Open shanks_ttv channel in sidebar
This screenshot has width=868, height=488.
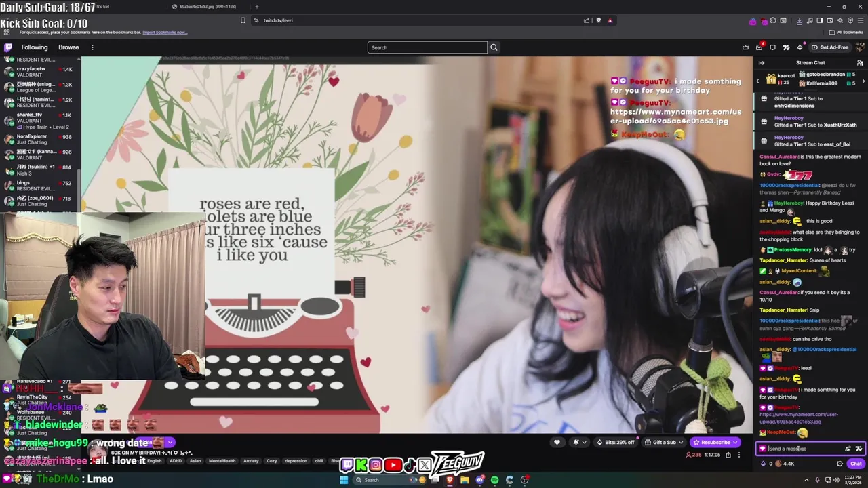(39, 121)
